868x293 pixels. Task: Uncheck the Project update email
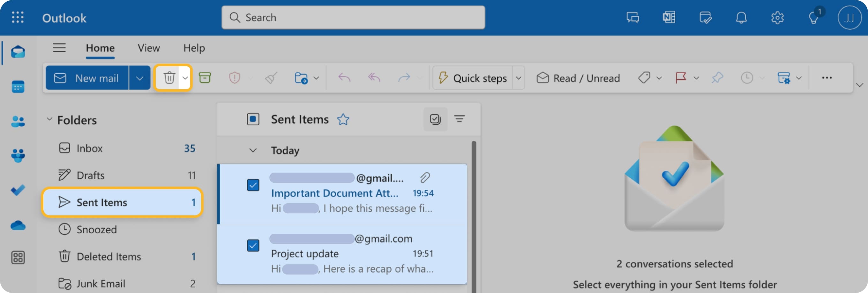253,246
